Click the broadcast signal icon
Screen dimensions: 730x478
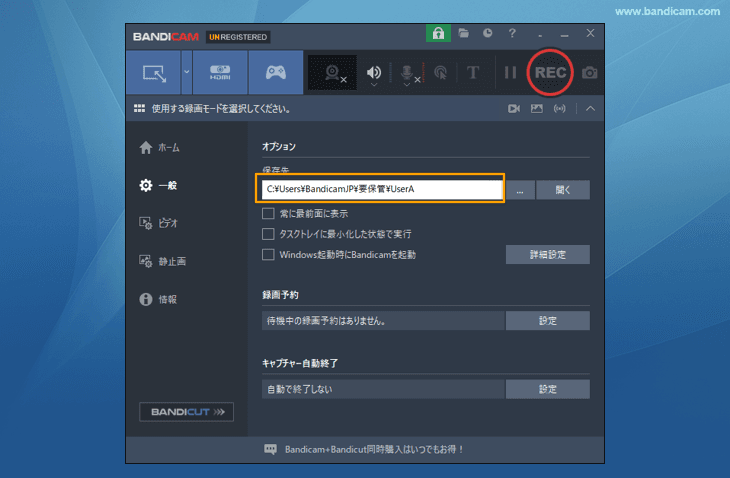point(560,108)
